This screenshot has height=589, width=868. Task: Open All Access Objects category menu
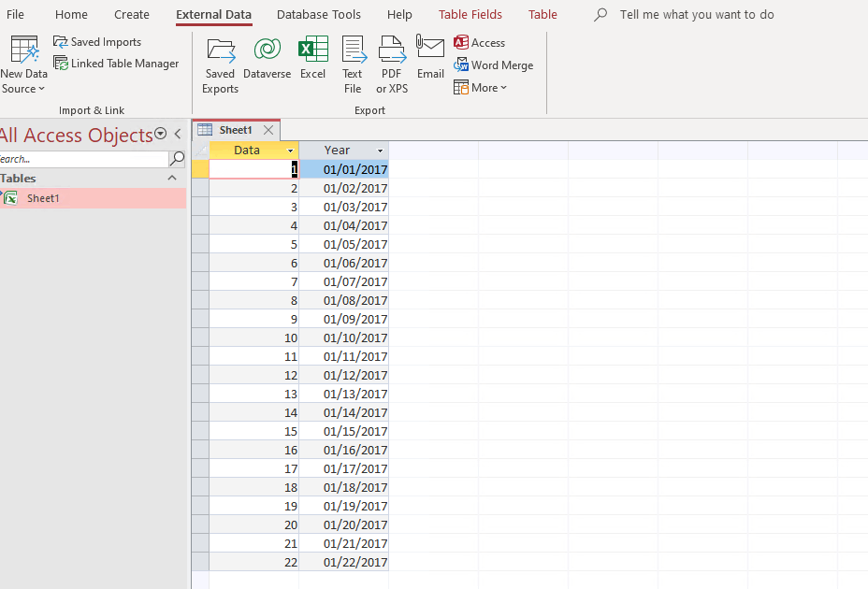160,134
